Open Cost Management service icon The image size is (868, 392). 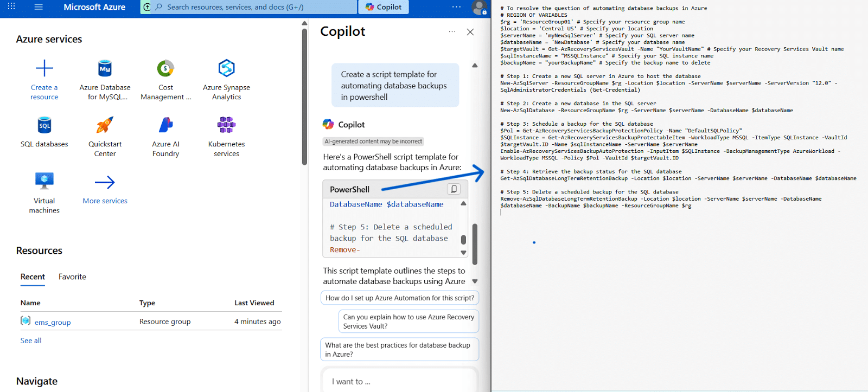click(x=165, y=68)
